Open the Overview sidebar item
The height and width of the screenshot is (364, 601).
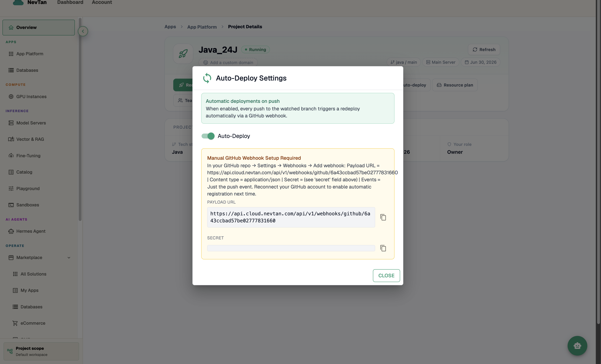click(38, 27)
